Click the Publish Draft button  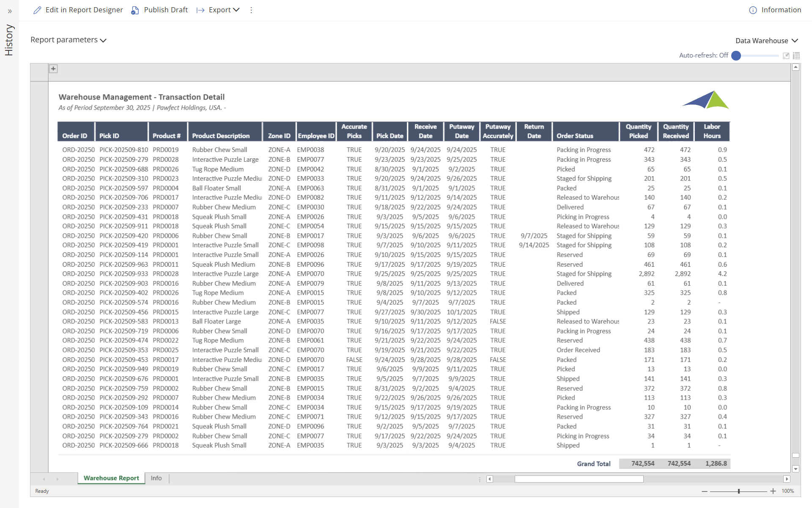click(165, 10)
